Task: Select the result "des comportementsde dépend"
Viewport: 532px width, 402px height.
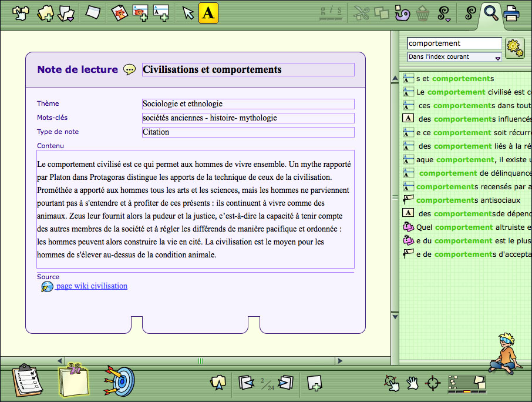Action: [467, 213]
